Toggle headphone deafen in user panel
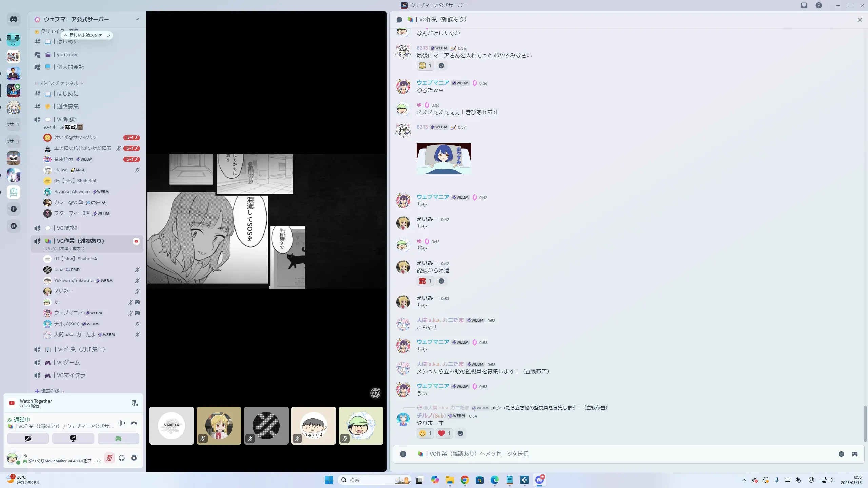Viewport: 868px width, 488px height. click(122, 458)
